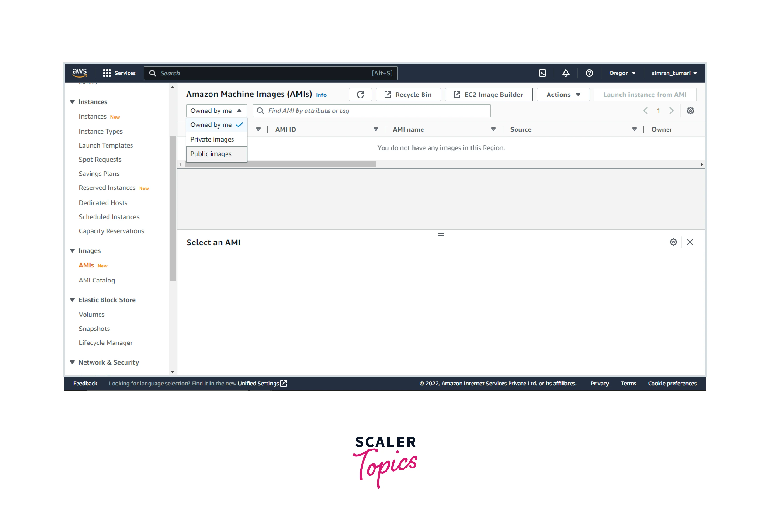Open table preferences gear icon
Screen dimensions: 770x532
click(x=690, y=111)
